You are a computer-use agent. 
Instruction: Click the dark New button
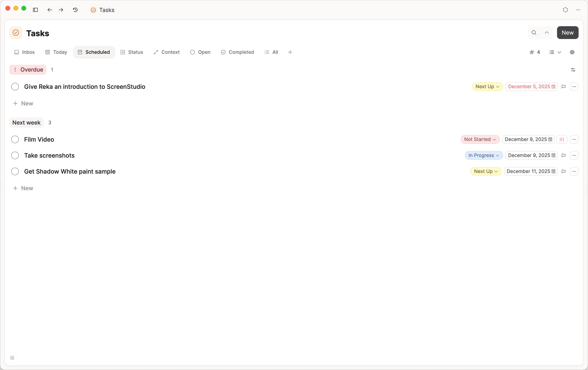tap(567, 33)
